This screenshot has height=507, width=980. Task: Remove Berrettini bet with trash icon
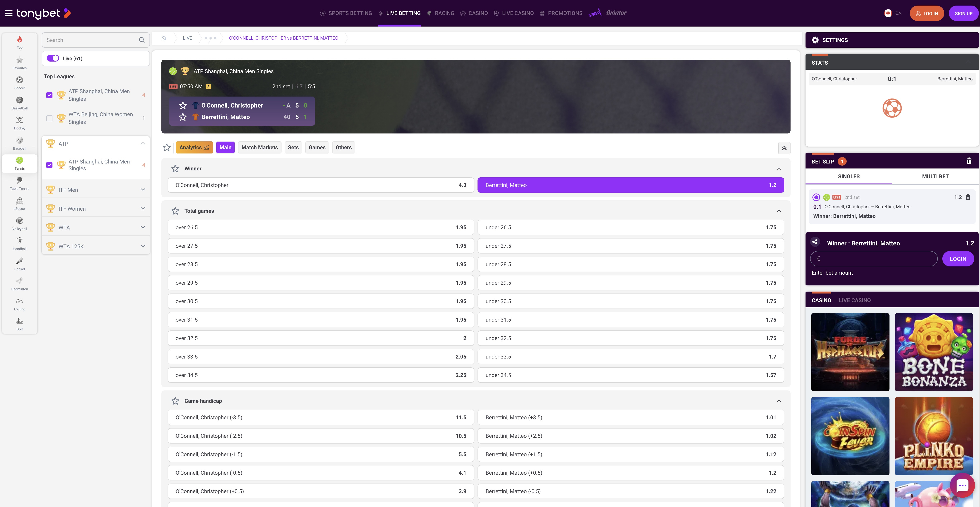(968, 197)
